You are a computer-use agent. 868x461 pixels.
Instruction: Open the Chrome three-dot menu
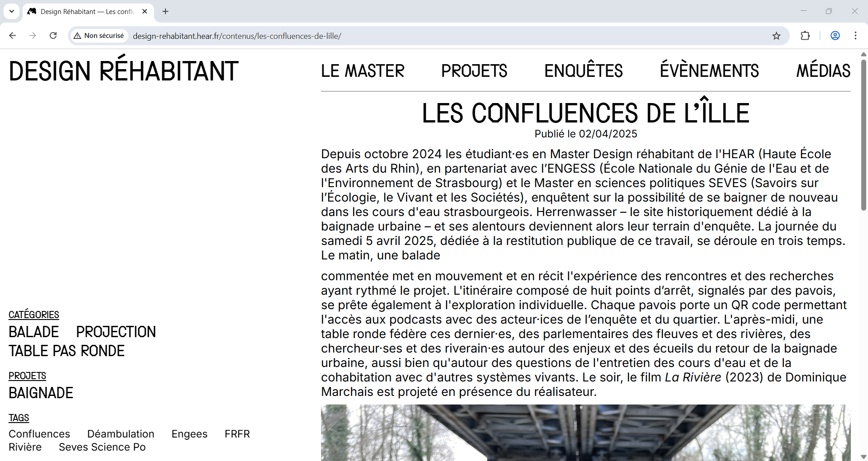click(856, 36)
